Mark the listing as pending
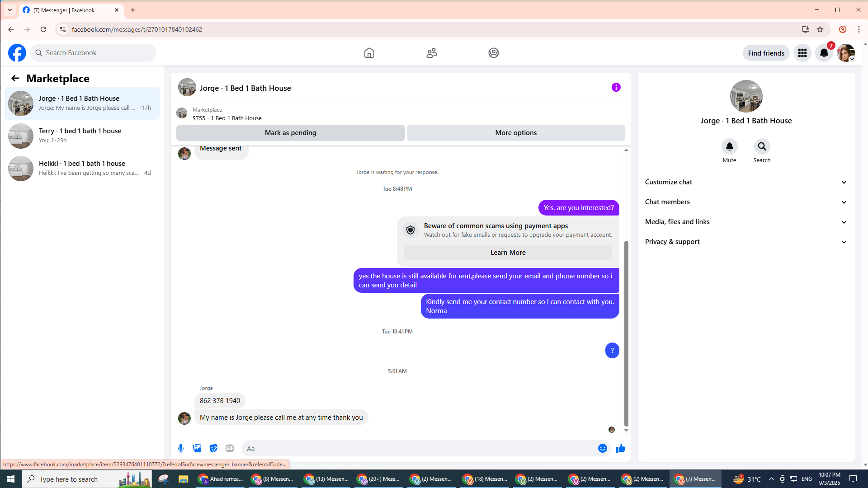Image resolution: width=868 pixels, height=488 pixels. 291,133
